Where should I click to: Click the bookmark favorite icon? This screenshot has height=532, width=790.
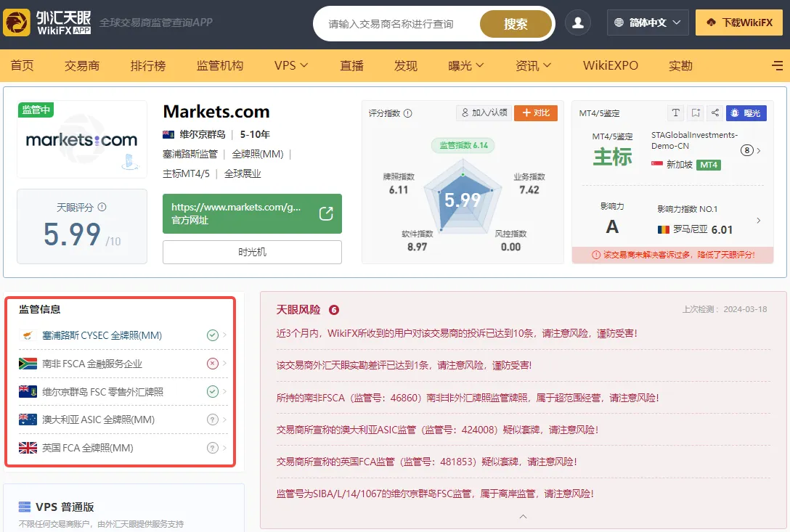696,112
